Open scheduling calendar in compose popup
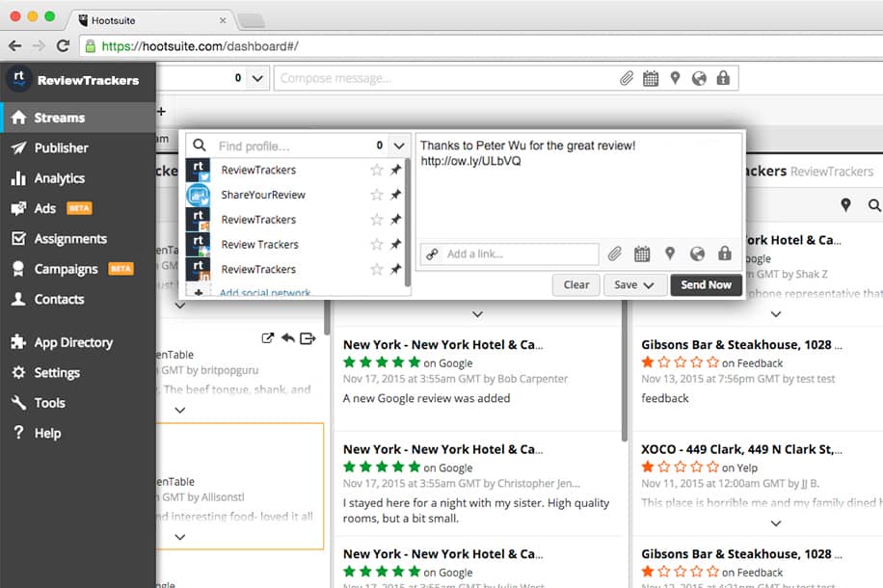 642,254
